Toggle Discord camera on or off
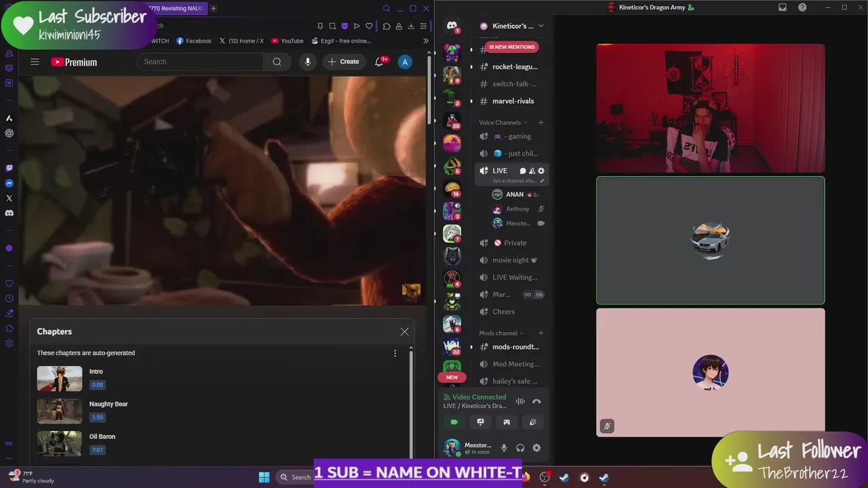The image size is (868, 488). [454, 422]
